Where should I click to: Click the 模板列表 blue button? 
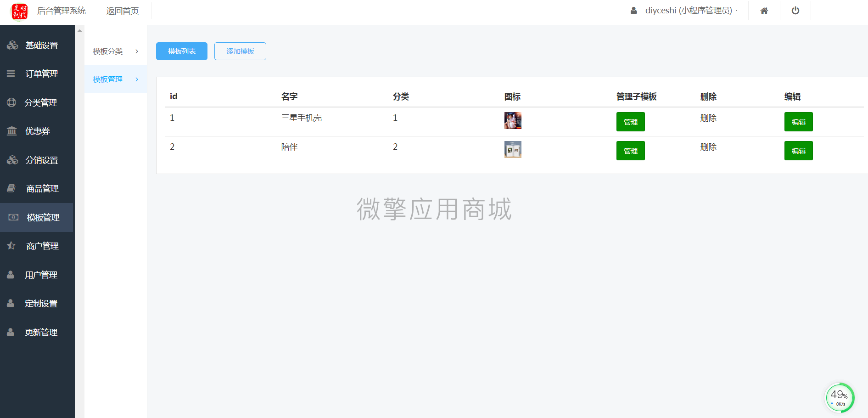tap(182, 51)
